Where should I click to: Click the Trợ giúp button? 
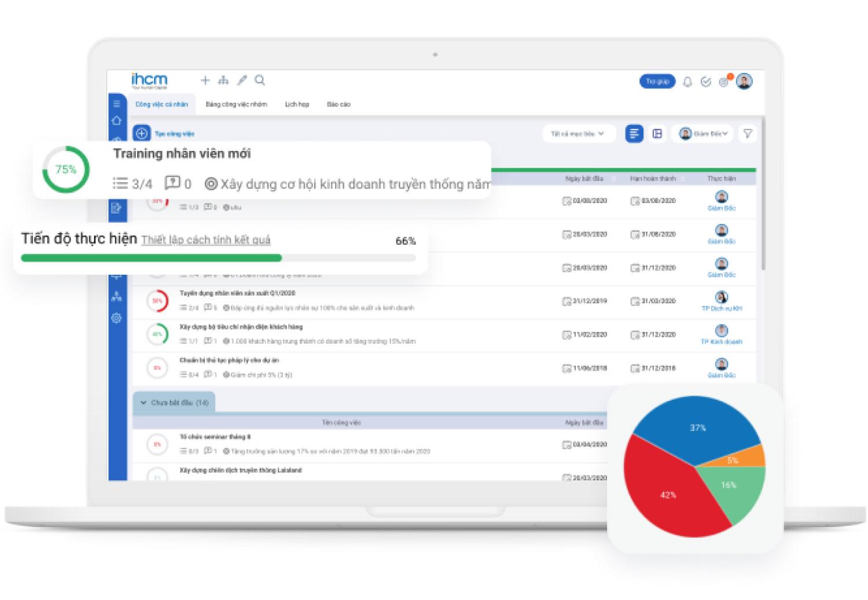coord(657,82)
